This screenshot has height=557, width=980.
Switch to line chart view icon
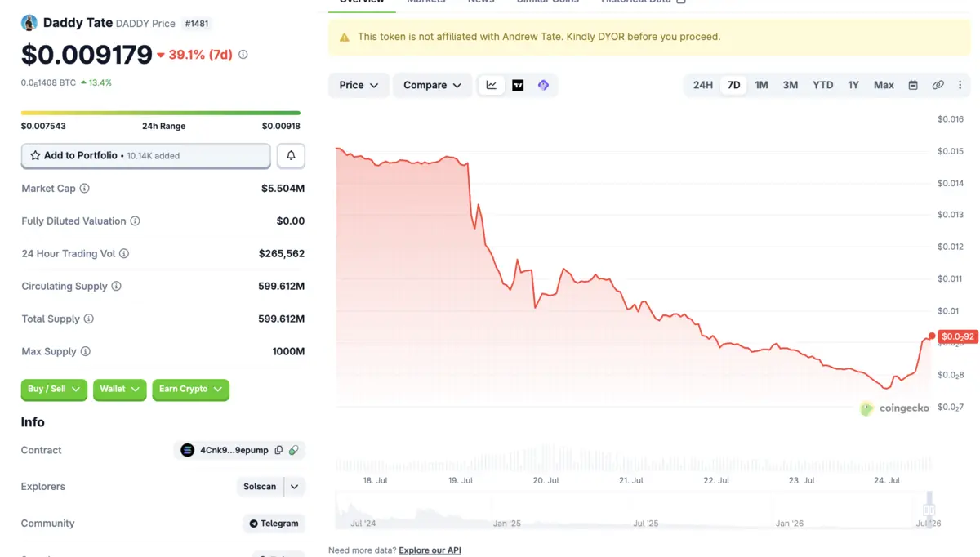point(491,85)
